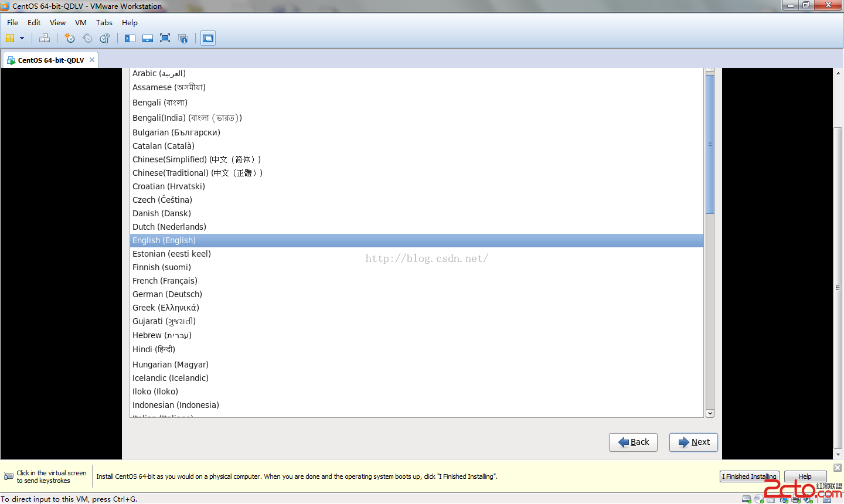Screen dimensions: 844x504
Task: Select Chinese(Traditional) language
Action: click(x=416, y=173)
